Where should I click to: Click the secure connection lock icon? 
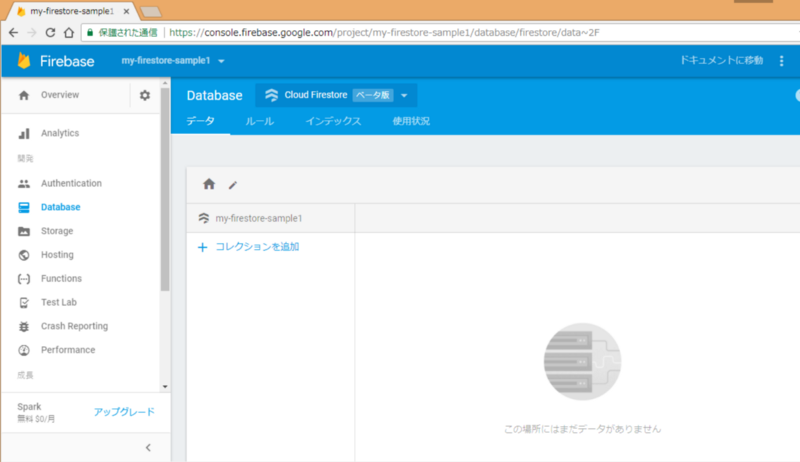pyautogui.click(x=90, y=33)
